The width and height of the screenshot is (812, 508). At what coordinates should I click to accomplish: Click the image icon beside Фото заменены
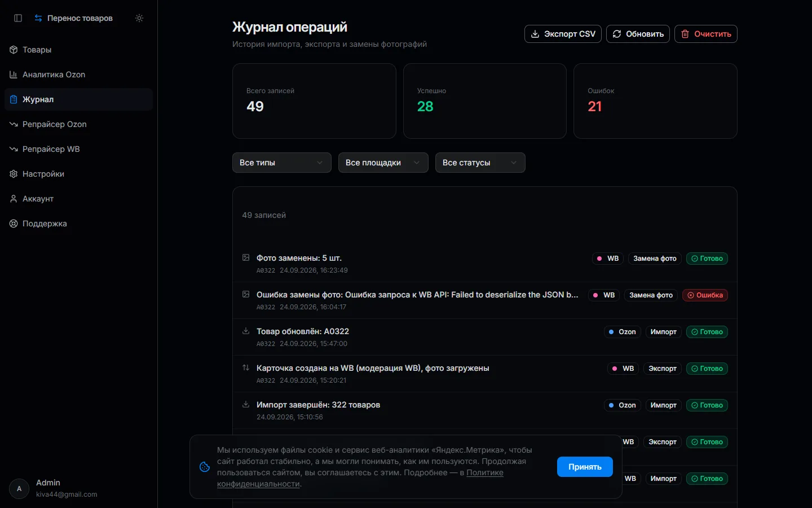[x=246, y=257]
